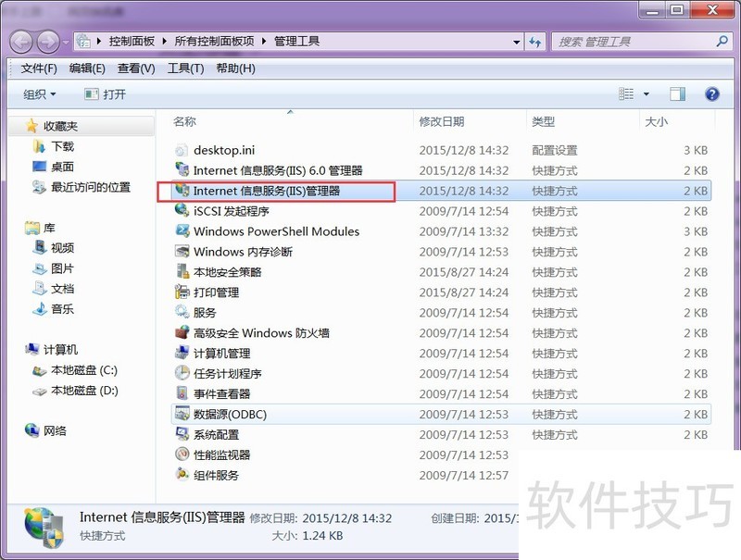Image resolution: width=741 pixels, height=560 pixels.
Task: Click the 控制面板 breadcrumb
Action: click(x=132, y=42)
